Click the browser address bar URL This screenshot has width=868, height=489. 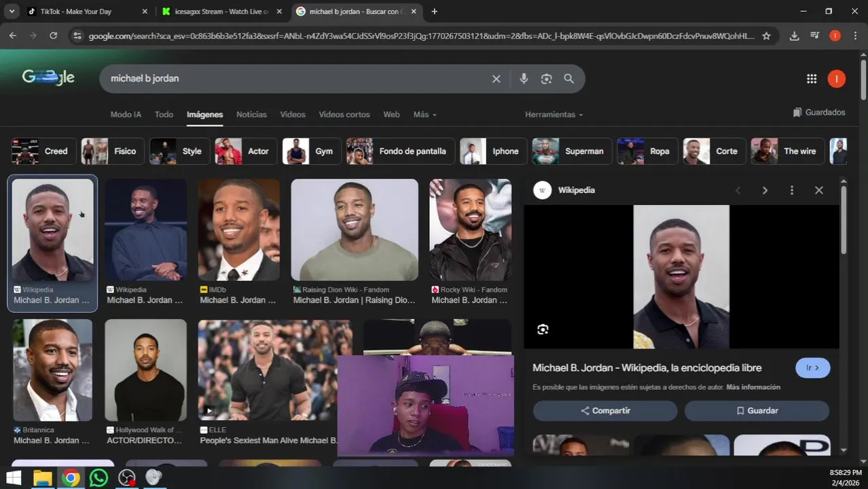(x=421, y=36)
